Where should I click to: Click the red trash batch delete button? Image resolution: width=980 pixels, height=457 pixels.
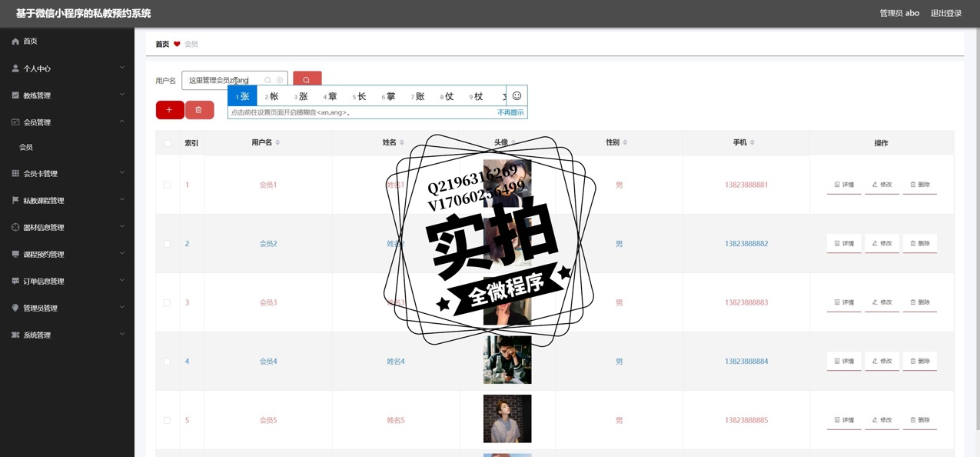coord(199,110)
